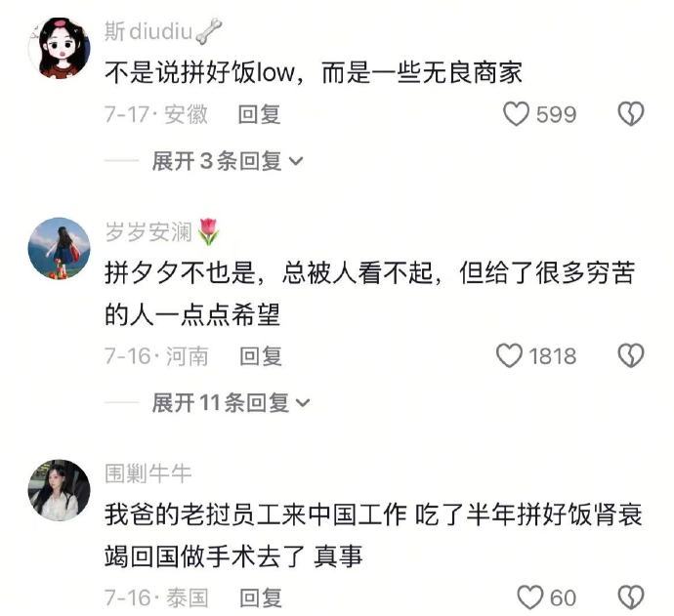Select comment text about 拼夕夕

(369, 294)
